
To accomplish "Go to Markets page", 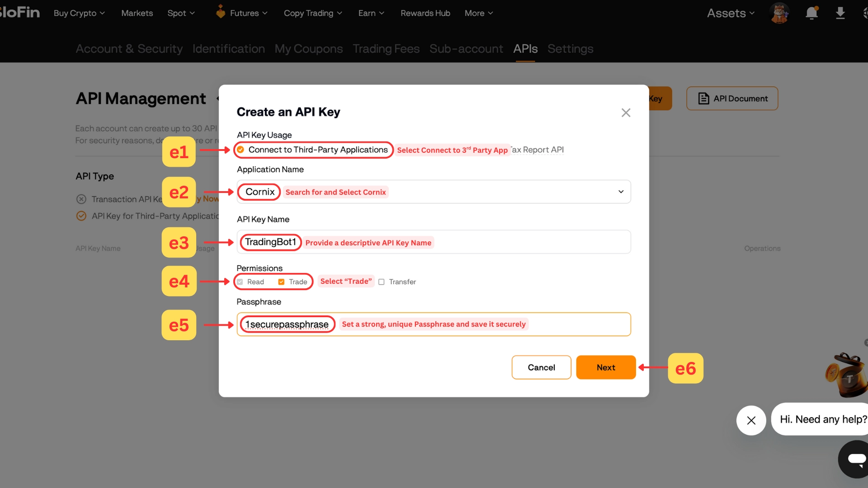I will (x=137, y=13).
